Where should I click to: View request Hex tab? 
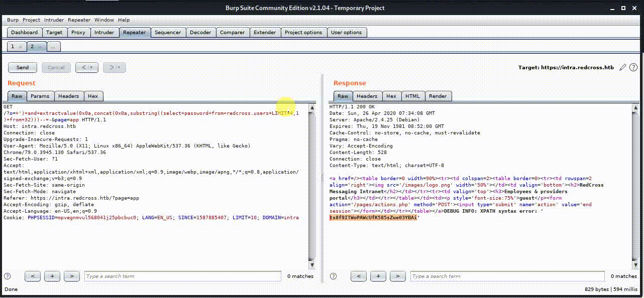pyautogui.click(x=93, y=96)
